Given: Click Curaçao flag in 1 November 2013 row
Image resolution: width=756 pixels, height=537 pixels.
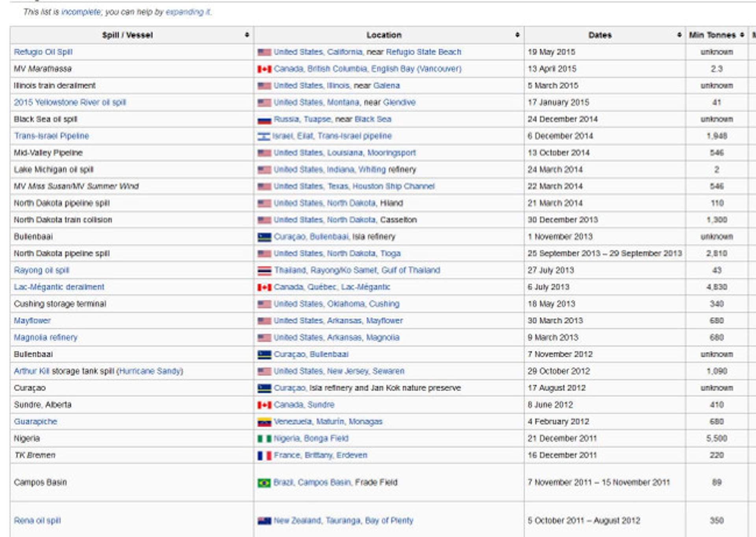Looking at the screenshot, I should tap(264, 237).
